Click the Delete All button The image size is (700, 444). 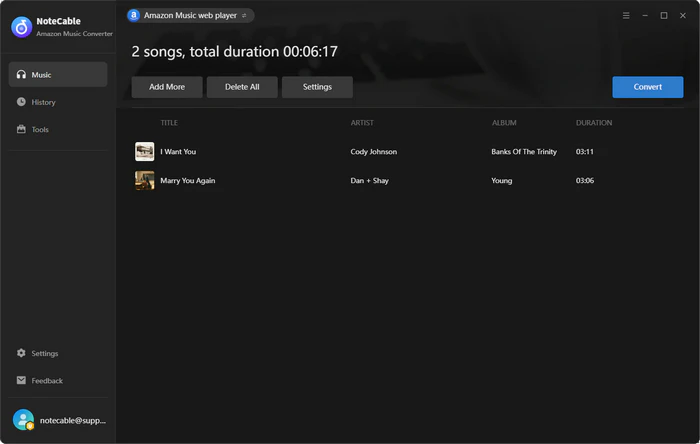click(x=242, y=87)
